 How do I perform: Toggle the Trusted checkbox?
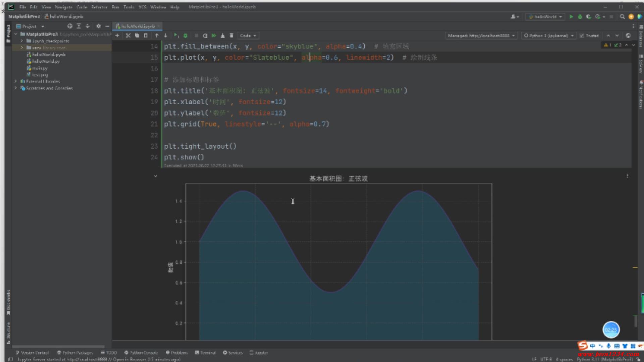click(x=582, y=36)
